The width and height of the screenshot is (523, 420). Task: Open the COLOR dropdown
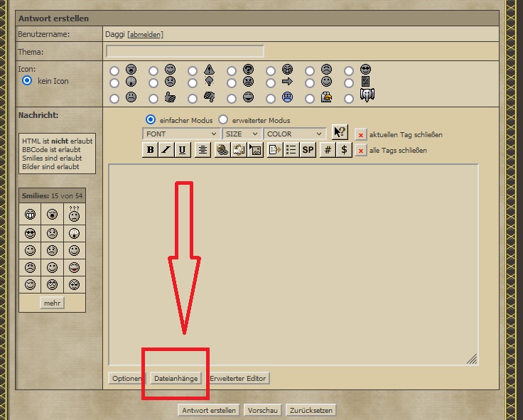coord(294,134)
